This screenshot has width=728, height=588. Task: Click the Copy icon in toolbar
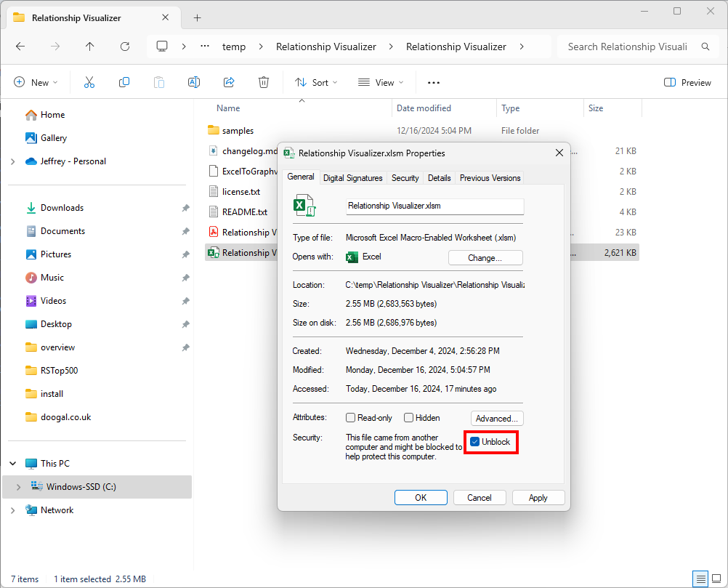pyautogui.click(x=124, y=83)
